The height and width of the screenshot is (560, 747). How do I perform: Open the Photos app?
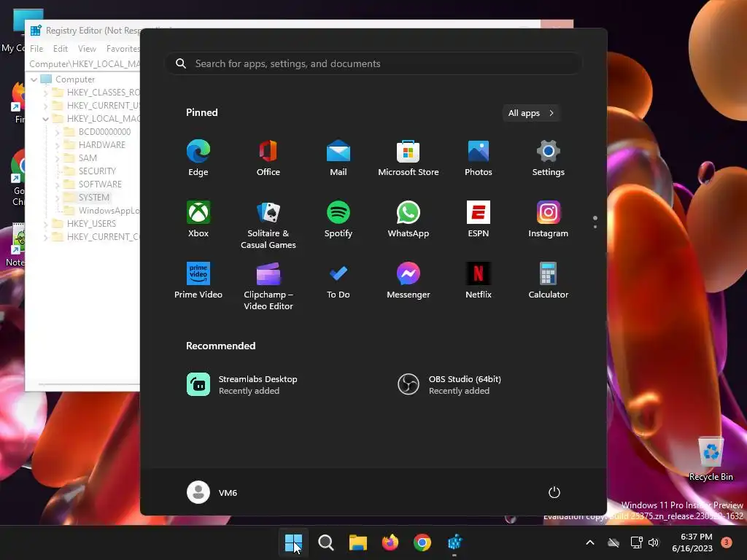coord(479,158)
